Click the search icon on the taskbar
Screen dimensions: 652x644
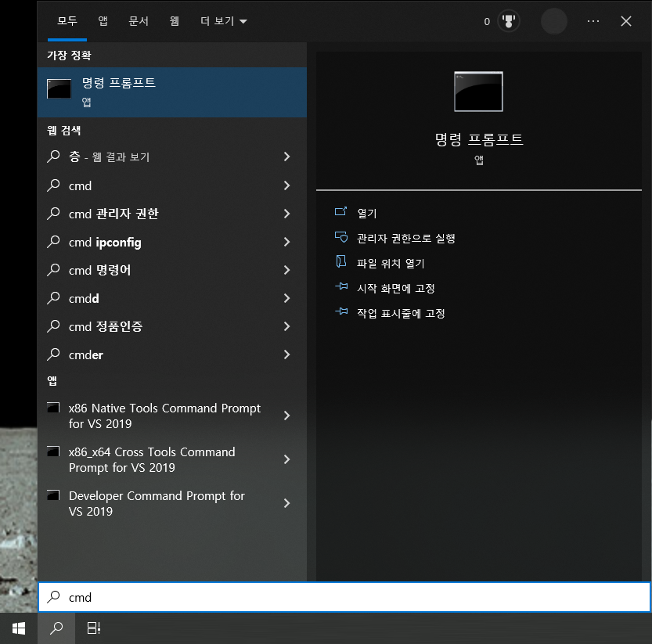55,628
